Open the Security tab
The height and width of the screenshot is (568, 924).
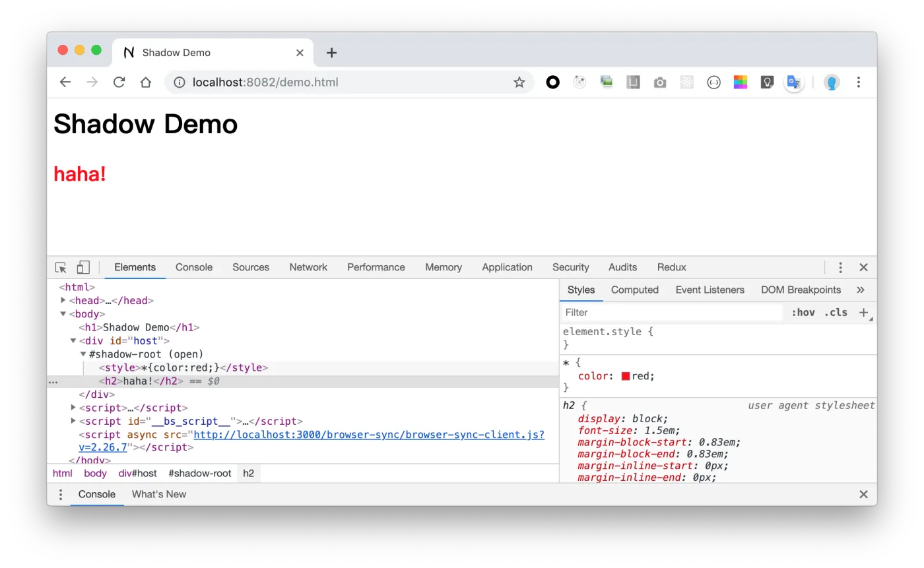pos(571,267)
